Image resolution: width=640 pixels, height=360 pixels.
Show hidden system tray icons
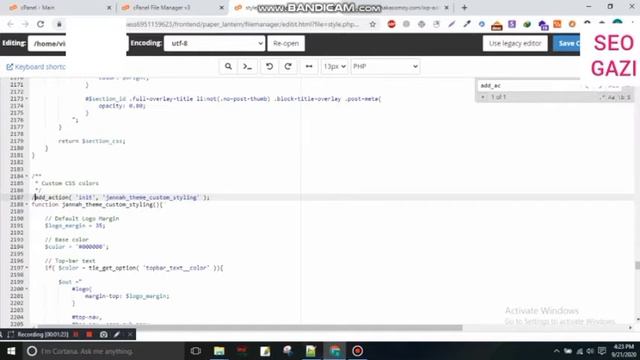point(556,351)
